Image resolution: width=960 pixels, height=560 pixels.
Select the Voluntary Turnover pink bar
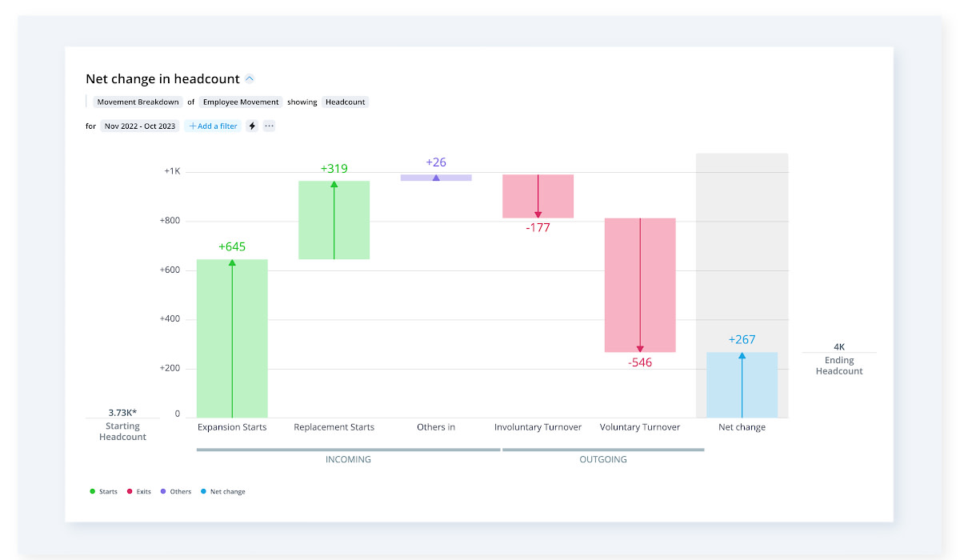[640, 285]
